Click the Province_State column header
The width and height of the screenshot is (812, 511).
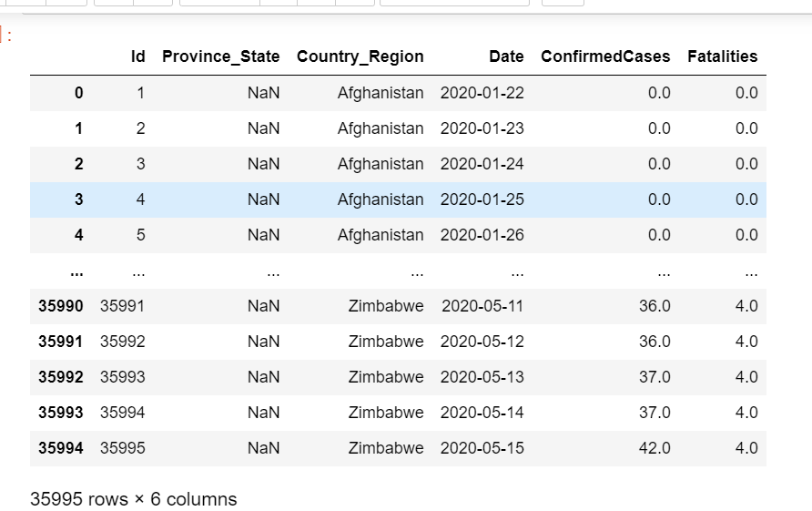coord(220,56)
